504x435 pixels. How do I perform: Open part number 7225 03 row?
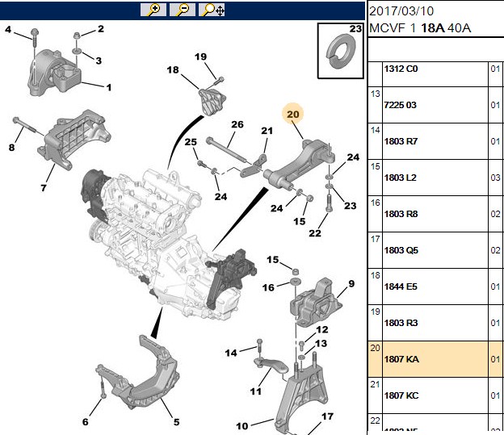point(435,105)
